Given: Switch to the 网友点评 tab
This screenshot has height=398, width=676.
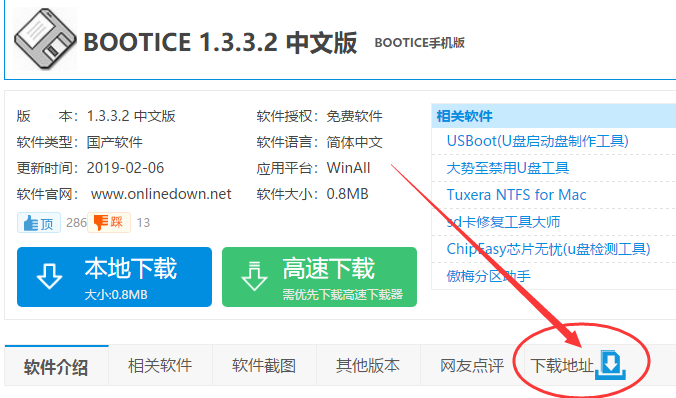Looking at the screenshot, I should coord(472,366).
